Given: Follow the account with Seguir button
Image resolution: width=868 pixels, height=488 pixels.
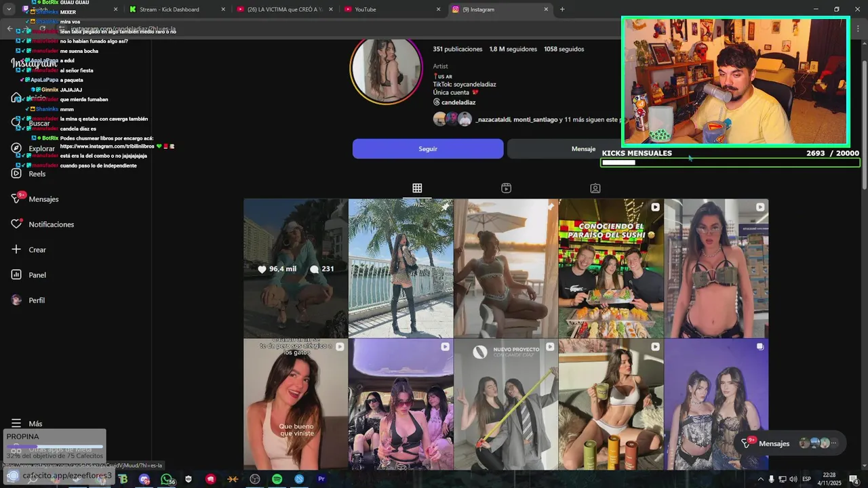Looking at the screenshot, I should 428,148.
